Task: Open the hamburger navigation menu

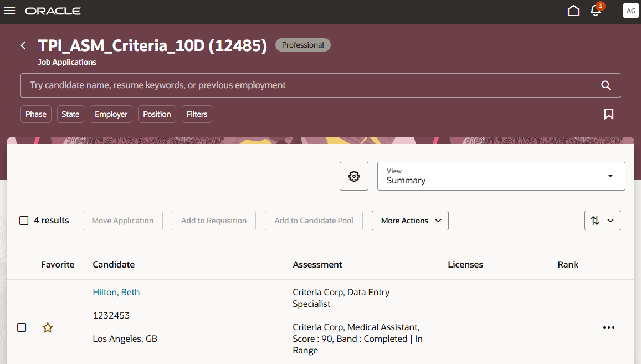Action: [9, 11]
